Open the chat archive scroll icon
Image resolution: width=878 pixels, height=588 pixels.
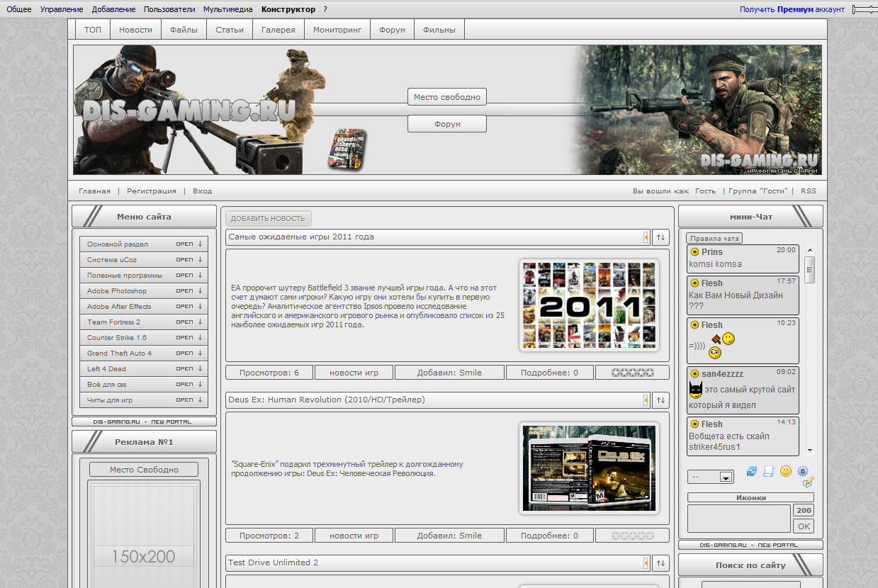pos(768,471)
